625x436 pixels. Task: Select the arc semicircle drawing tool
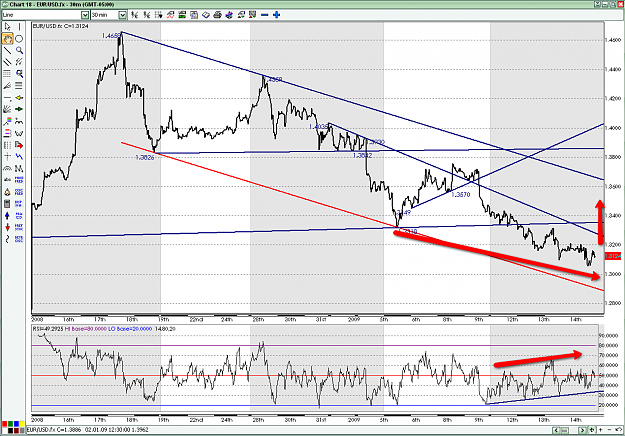(x=7, y=169)
